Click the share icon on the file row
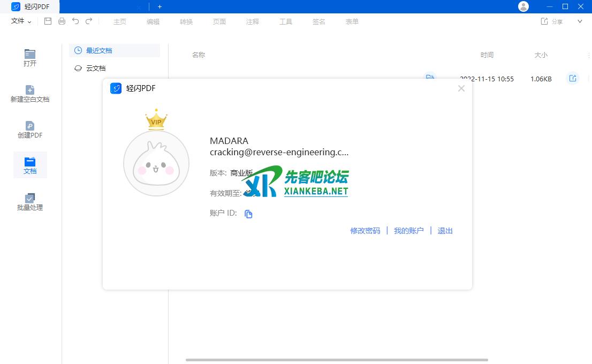Viewport: 592px width, 364px height. tap(573, 79)
